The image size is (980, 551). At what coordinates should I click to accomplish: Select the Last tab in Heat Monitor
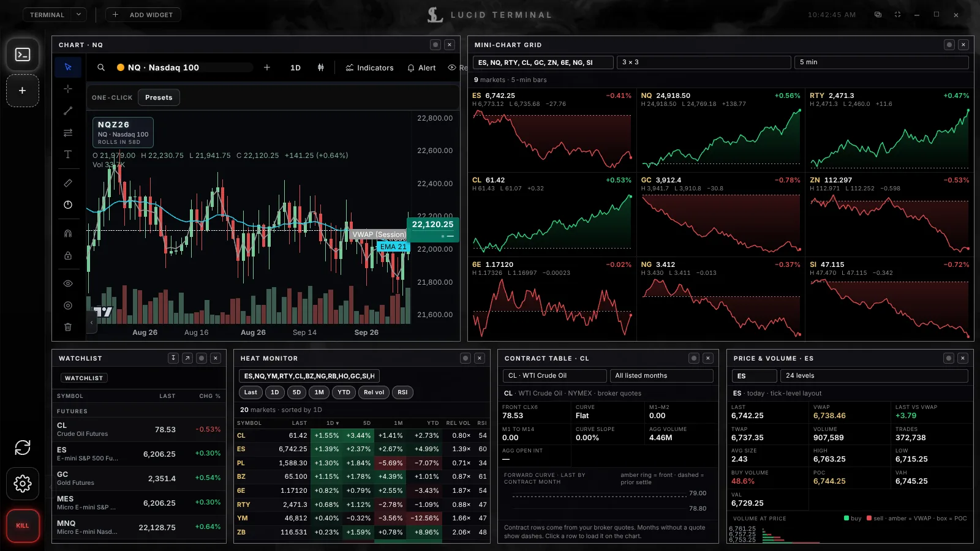tap(251, 392)
